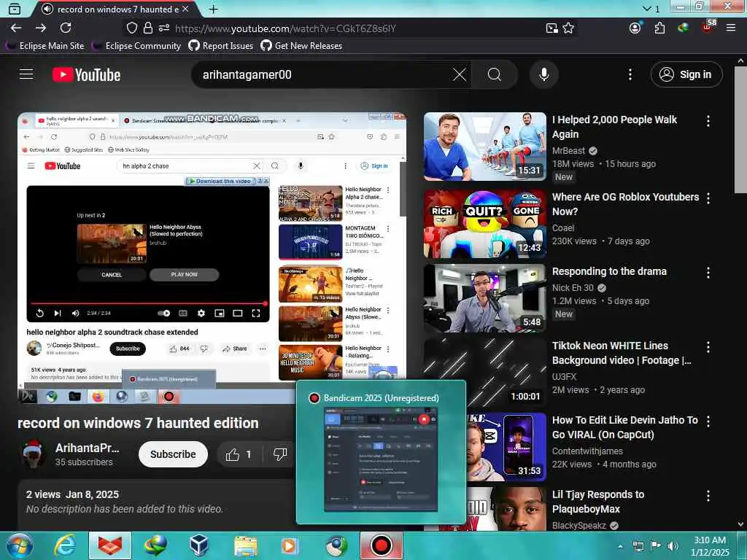Open the MrBeast video thumbnail
Image resolution: width=747 pixels, height=560 pixels.
click(x=485, y=147)
